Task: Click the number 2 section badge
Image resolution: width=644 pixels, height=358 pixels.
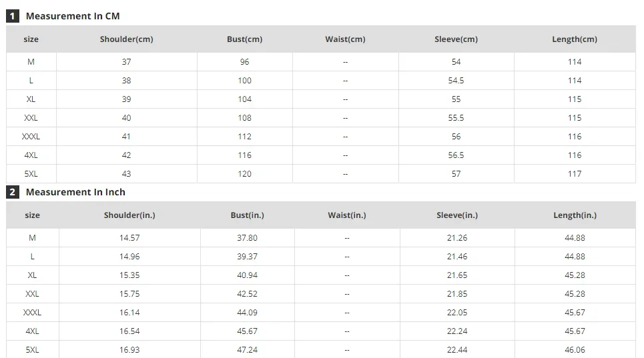Action: (13, 192)
